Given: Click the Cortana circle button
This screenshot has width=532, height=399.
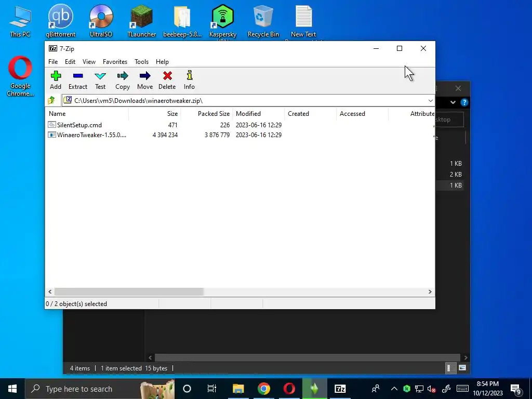Looking at the screenshot, I should tap(187, 389).
